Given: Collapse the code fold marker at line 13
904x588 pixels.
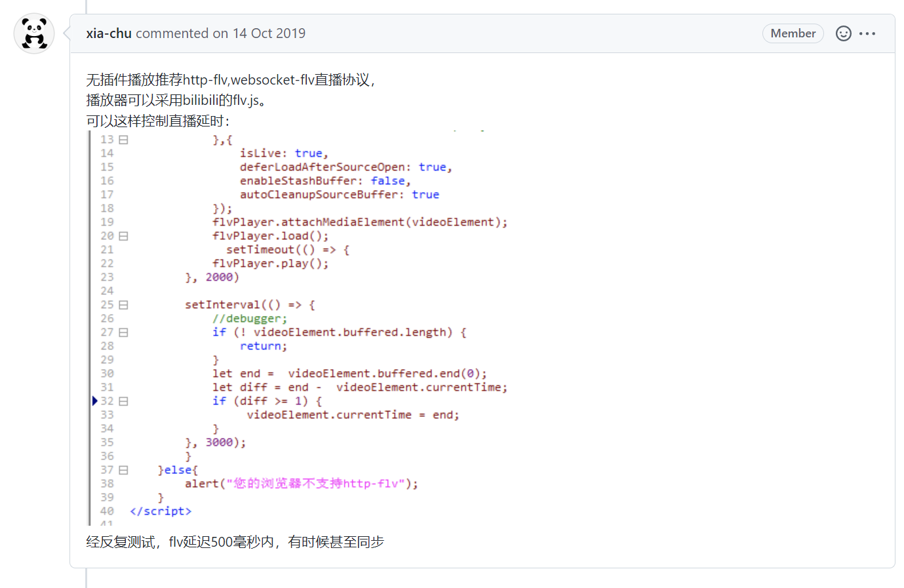Looking at the screenshot, I should (123, 140).
